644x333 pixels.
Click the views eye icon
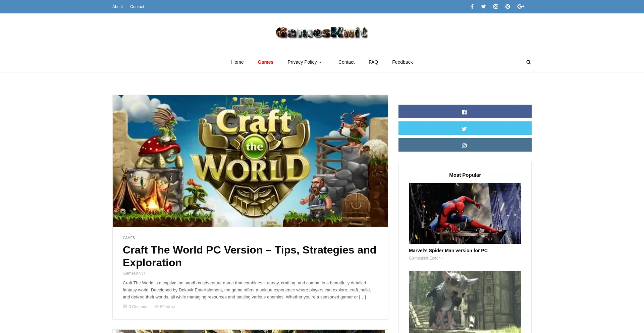pyautogui.click(x=156, y=307)
